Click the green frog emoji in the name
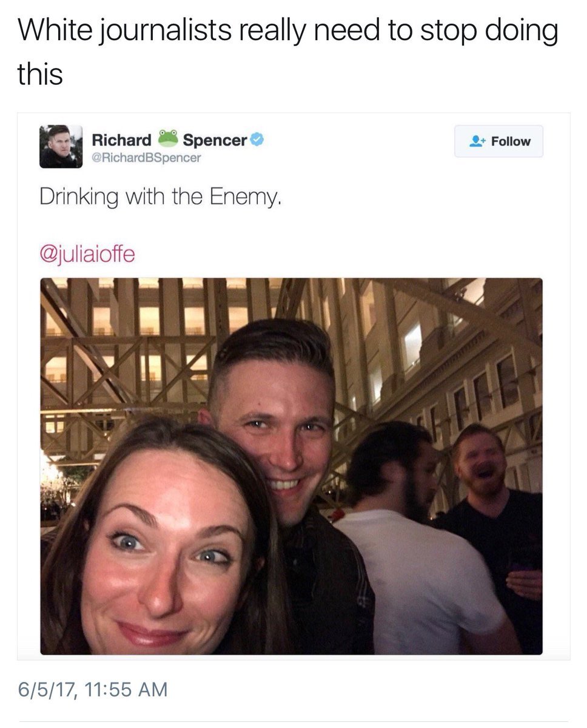This screenshot has height=728, width=587. (x=167, y=139)
